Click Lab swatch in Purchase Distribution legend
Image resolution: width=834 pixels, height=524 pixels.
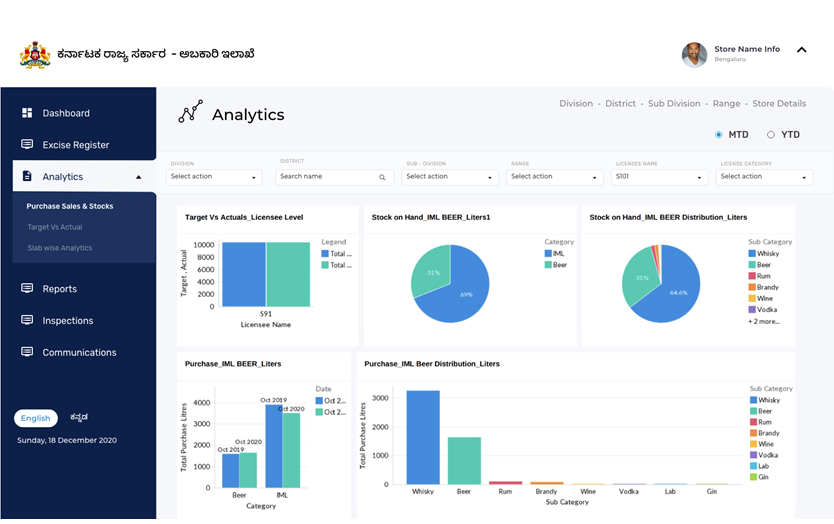coord(753,466)
